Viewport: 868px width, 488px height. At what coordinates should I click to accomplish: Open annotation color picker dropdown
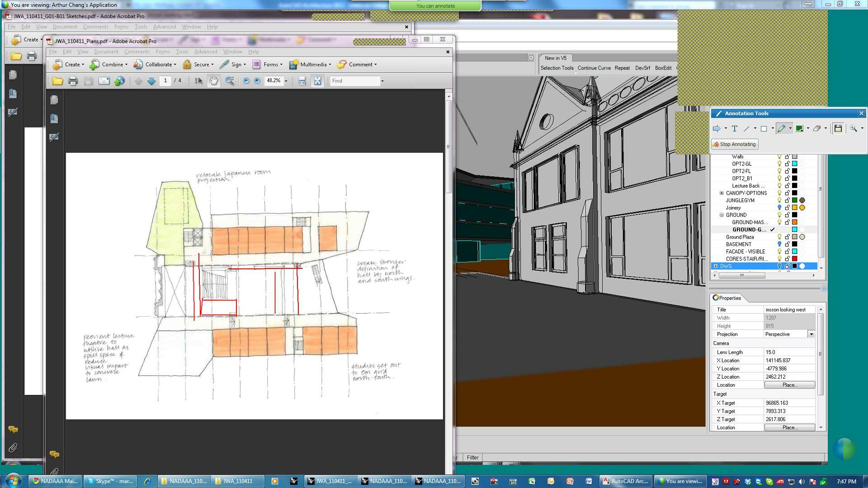(x=808, y=129)
